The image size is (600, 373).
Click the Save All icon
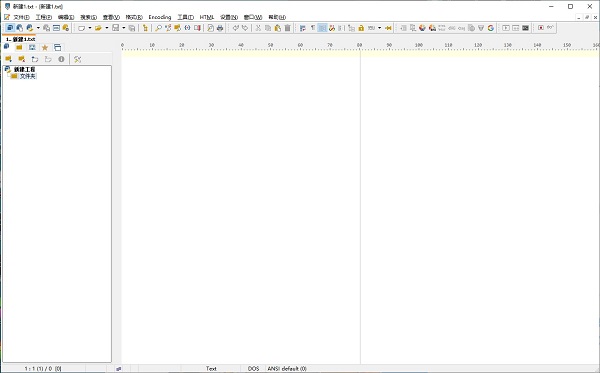(x=132, y=28)
